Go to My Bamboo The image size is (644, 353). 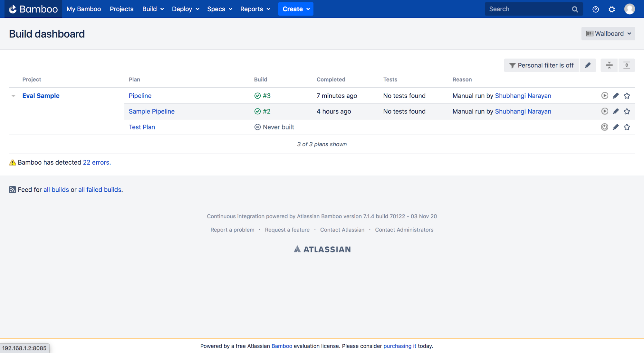(x=84, y=9)
